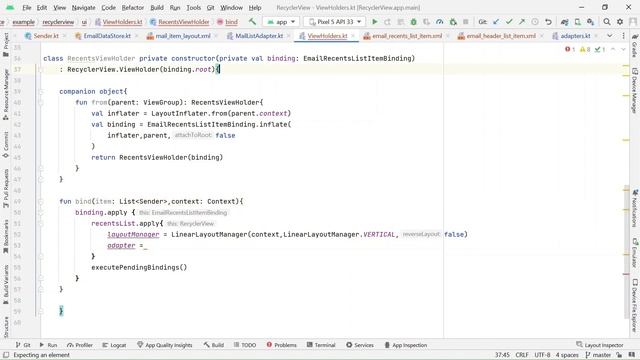Viewport: 640px width, 360px height.
Task: Click the error count indicator in the editor corner
Action: coord(570,49)
